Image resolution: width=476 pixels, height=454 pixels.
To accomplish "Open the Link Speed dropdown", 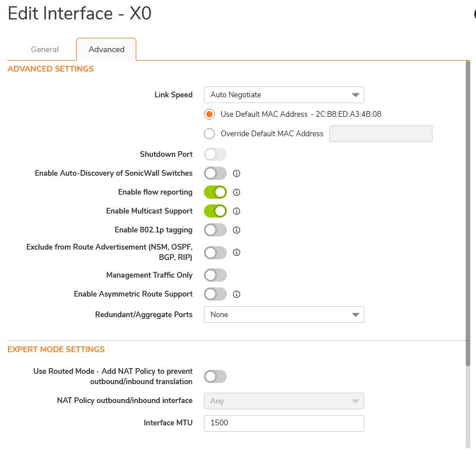I will [284, 95].
